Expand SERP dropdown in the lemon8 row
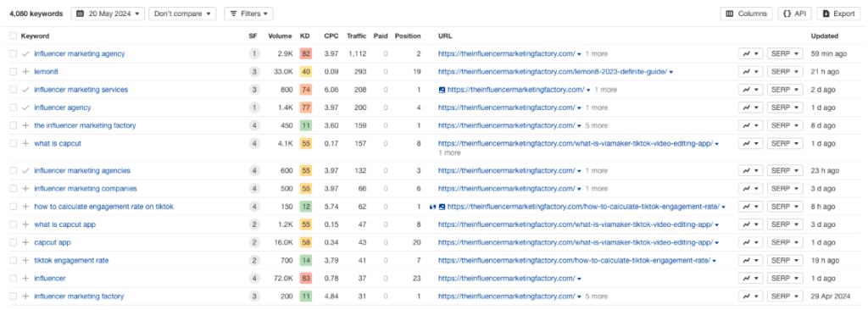Viewport: 868px width, 310px height. 785,72
